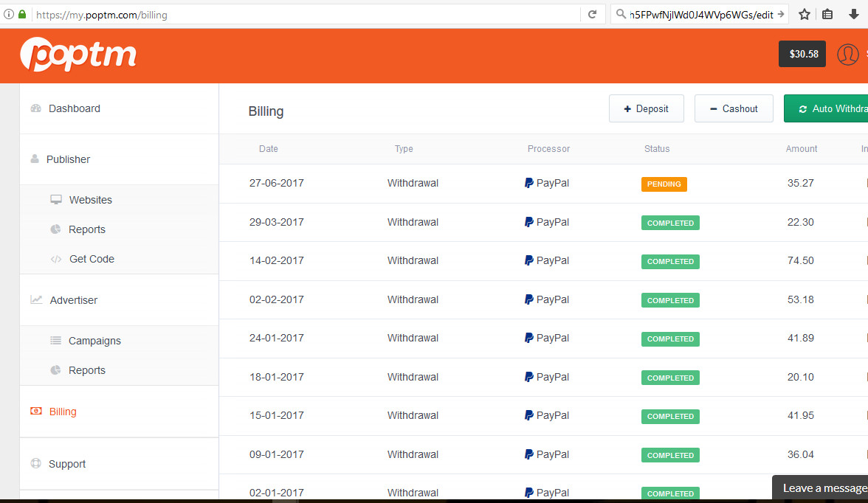Image resolution: width=868 pixels, height=503 pixels.
Task: Click the Billing page heading
Action: (266, 111)
